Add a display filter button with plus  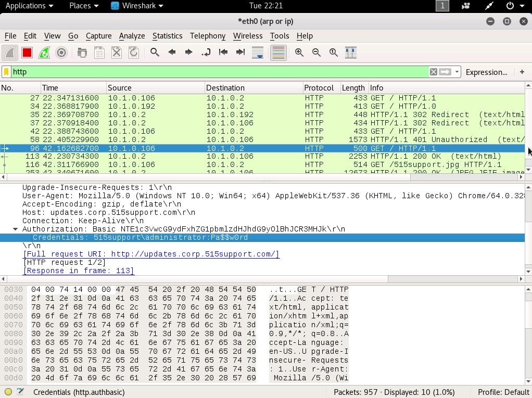pyautogui.click(x=522, y=72)
